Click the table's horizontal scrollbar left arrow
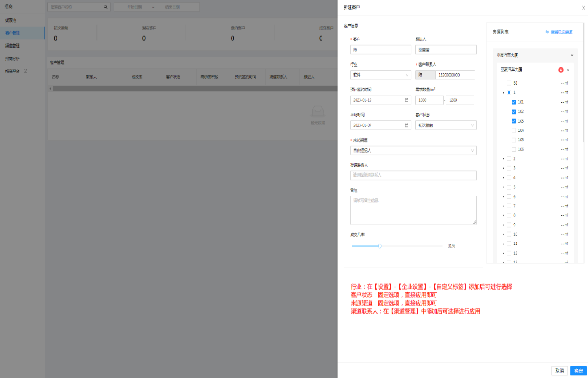Viewport: 588px width, 378px height. (x=51, y=89)
